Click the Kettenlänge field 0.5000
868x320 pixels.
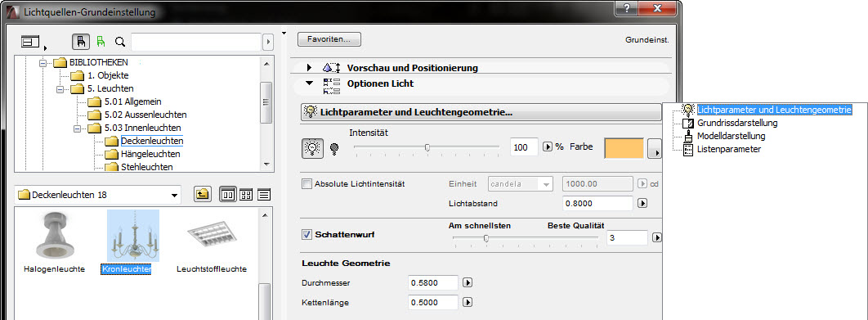(433, 302)
